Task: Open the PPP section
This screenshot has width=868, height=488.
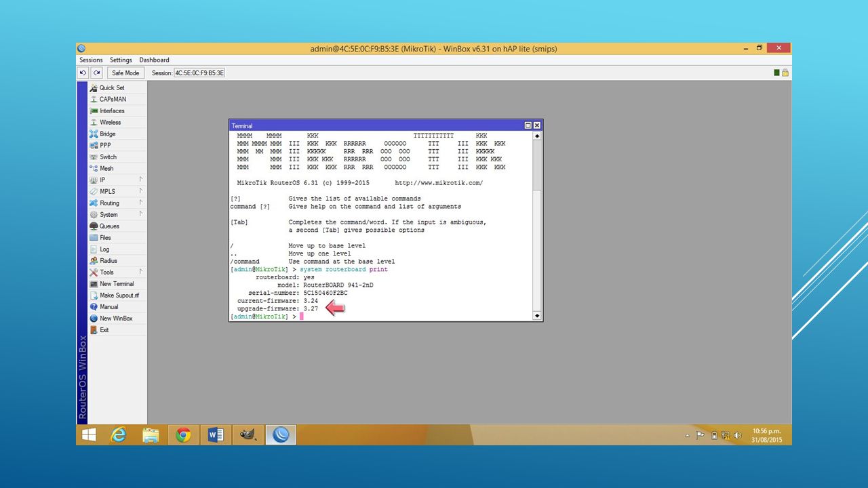Action: point(117,145)
